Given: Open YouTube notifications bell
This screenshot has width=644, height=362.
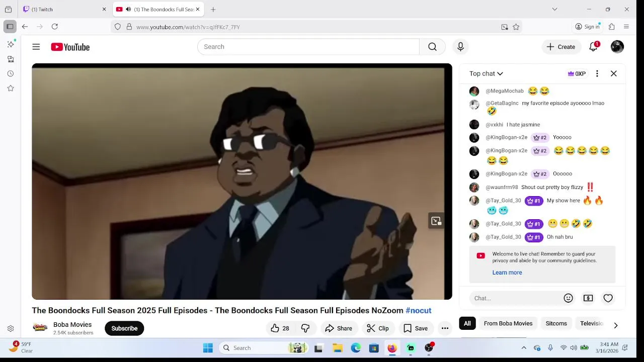Looking at the screenshot, I should click(594, 47).
